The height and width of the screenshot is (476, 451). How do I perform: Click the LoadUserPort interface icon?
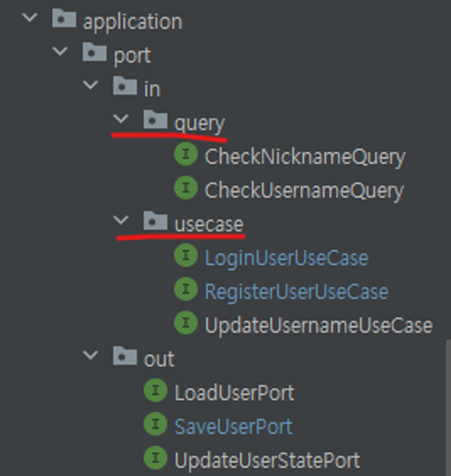click(155, 390)
